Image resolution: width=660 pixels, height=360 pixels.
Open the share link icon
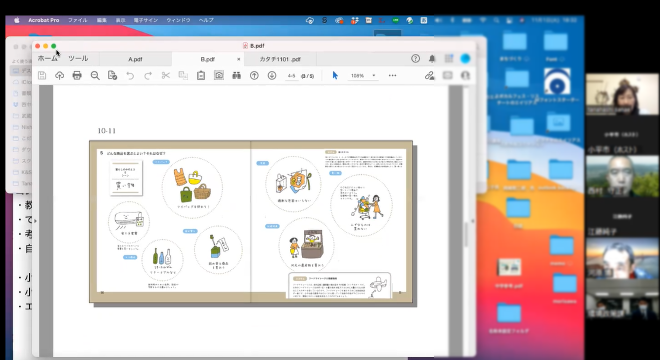[429, 75]
